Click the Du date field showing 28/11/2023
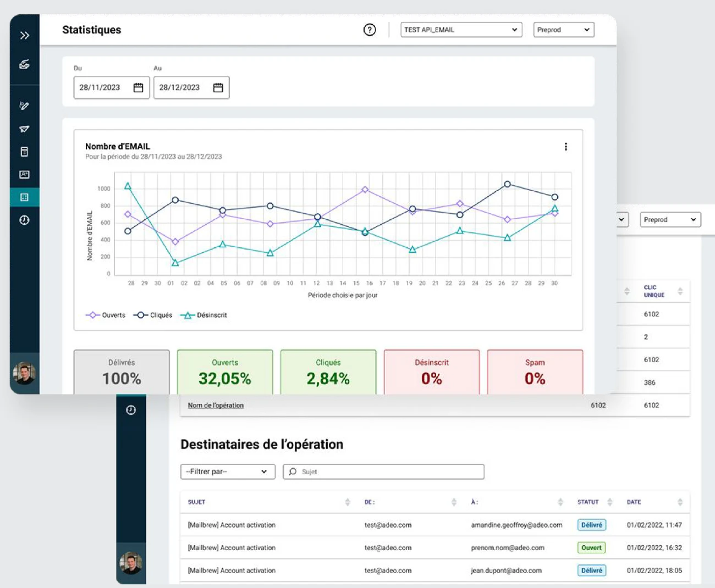 [x=112, y=87]
